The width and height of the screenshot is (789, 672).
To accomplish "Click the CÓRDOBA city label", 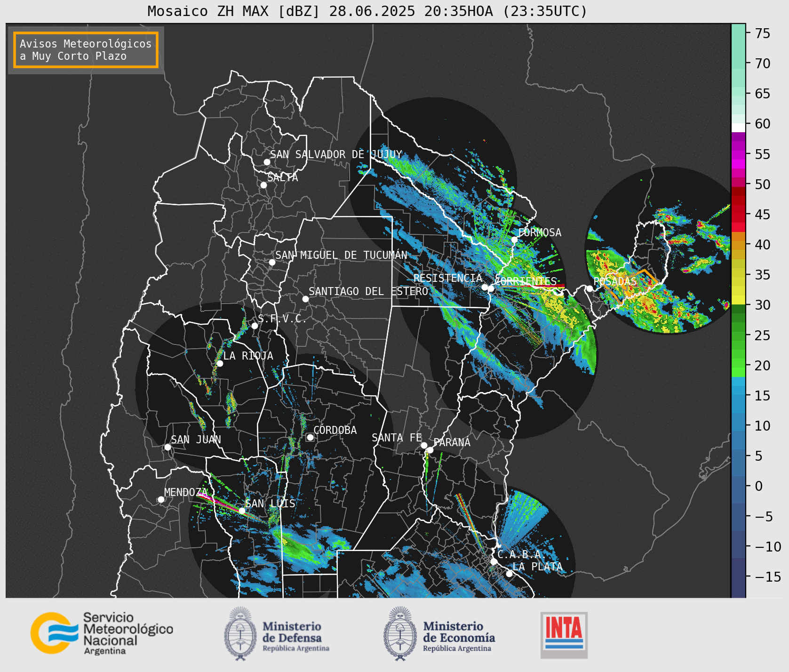I will 335,430.
